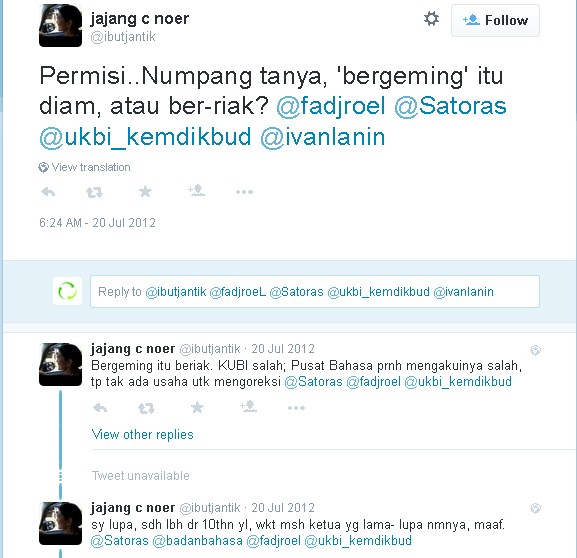Image resolution: width=577 pixels, height=558 pixels.
Task: Click globe icon on first reply tweet
Action: click(535, 350)
